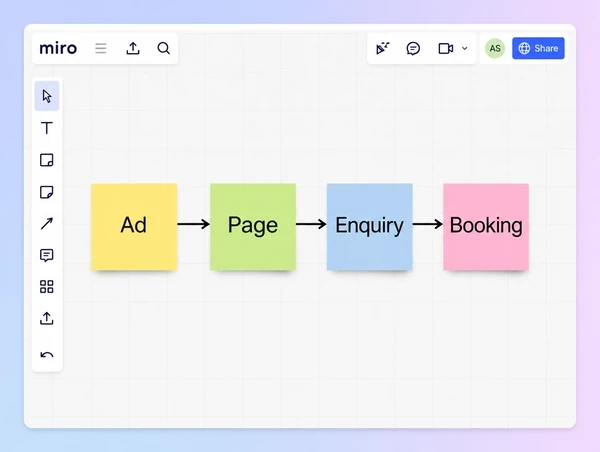Select the comment tool in the left toolbar

pos(47,255)
